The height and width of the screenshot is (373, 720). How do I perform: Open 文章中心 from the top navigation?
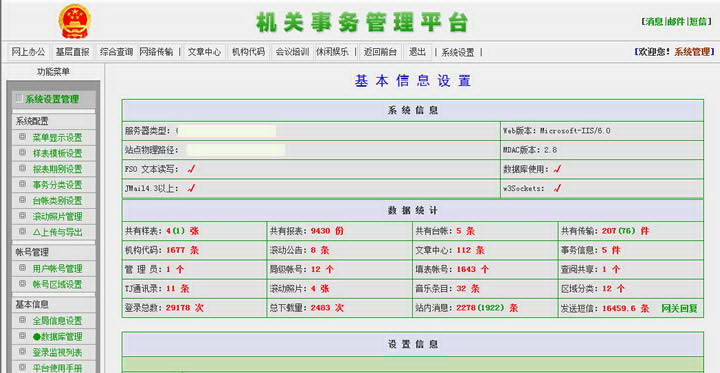point(204,52)
